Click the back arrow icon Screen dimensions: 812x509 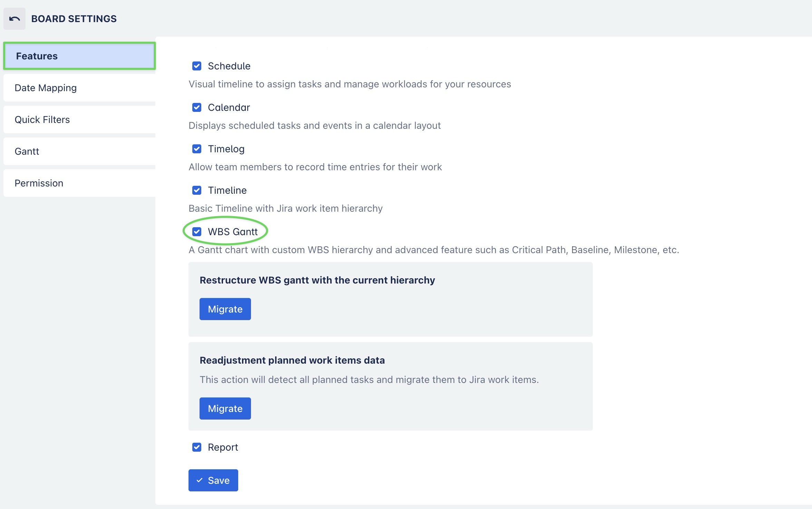click(14, 19)
